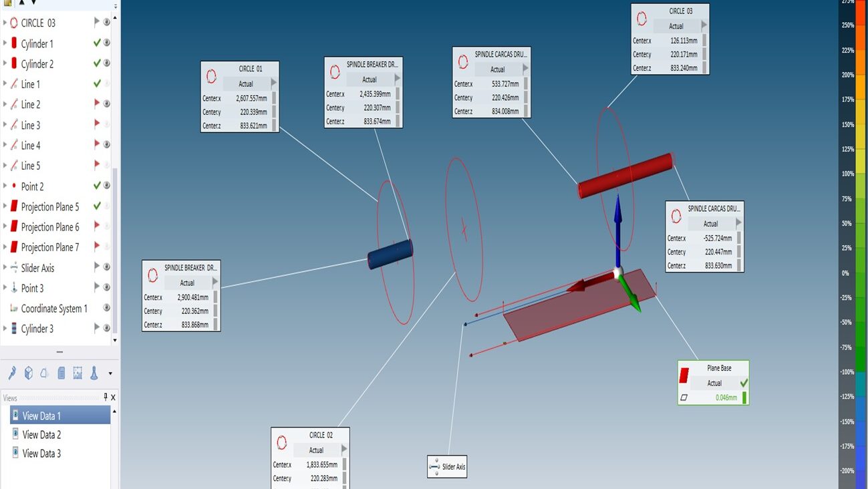The image size is (868, 489).
Task: Click the Slider Axis label in the 3D view
Action: (x=448, y=466)
